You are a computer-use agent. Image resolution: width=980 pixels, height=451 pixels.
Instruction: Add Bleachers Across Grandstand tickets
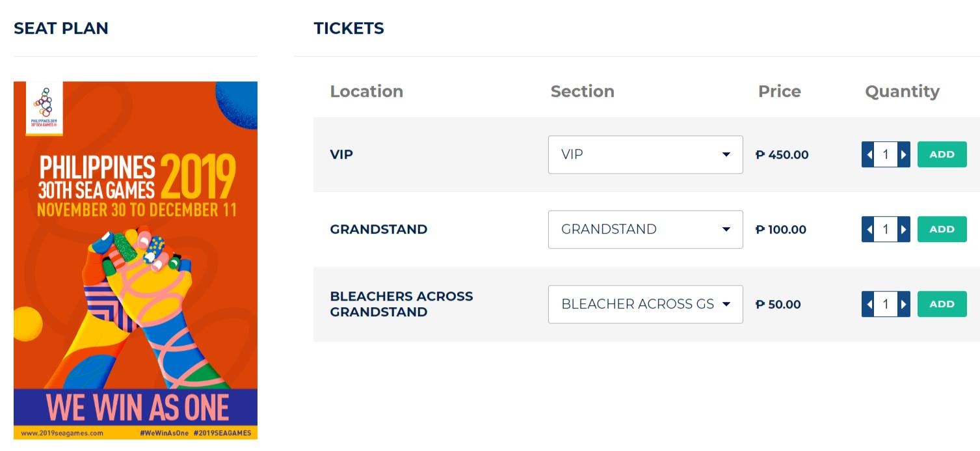tap(942, 305)
